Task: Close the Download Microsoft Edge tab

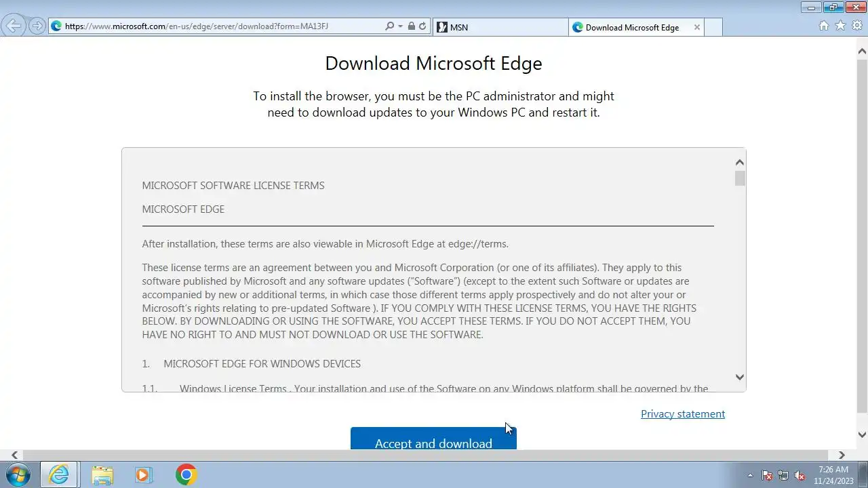Action: pos(696,27)
